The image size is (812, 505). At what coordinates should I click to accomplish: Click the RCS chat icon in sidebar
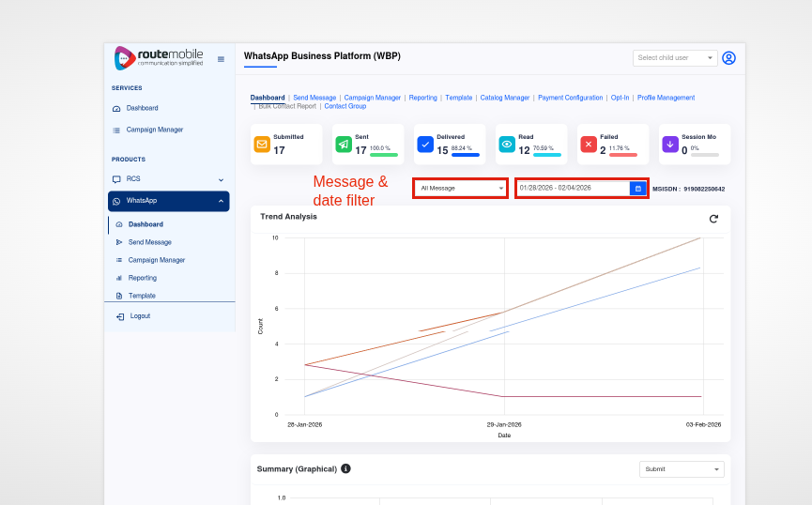click(x=116, y=179)
